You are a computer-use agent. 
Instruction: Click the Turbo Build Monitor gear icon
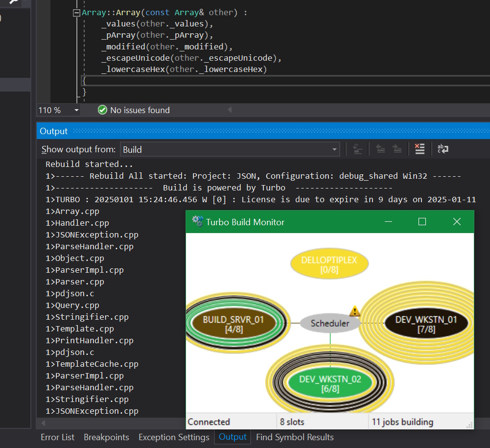pyautogui.click(x=197, y=222)
